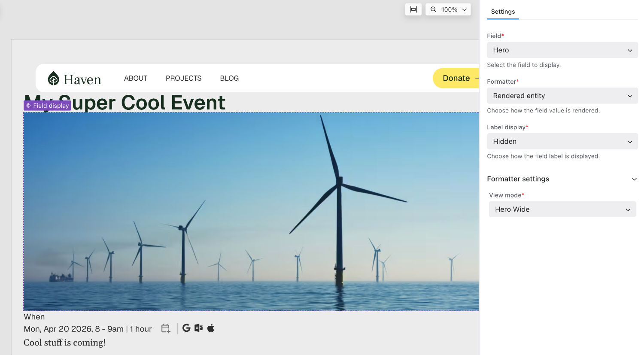Click the Haven leaf logo

(x=54, y=78)
